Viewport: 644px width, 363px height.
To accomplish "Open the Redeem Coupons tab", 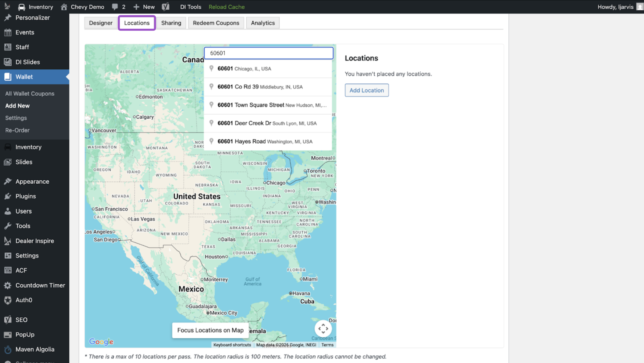I will [x=216, y=23].
